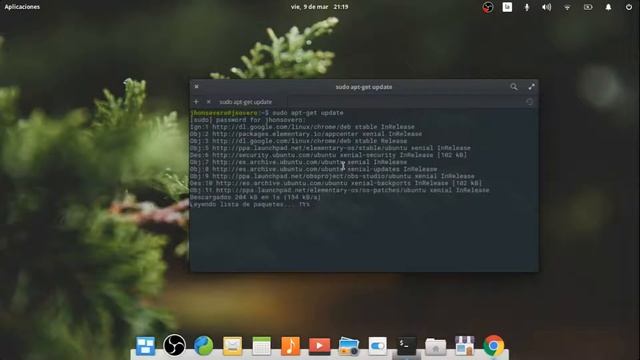
Task: Select the 'sudo apt-get update' tab label
Action: (x=245, y=102)
